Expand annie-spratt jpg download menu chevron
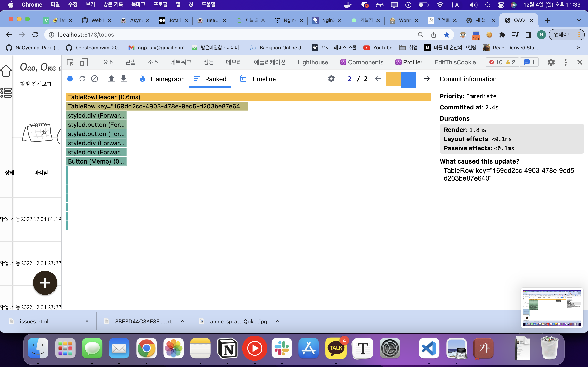Screen dimensions: 588x367 277,321
